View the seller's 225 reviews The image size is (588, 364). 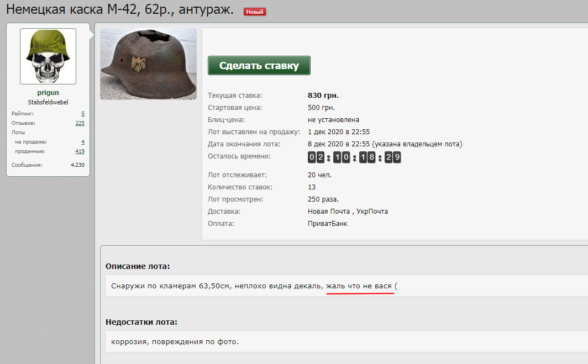(x=80, y=123)
